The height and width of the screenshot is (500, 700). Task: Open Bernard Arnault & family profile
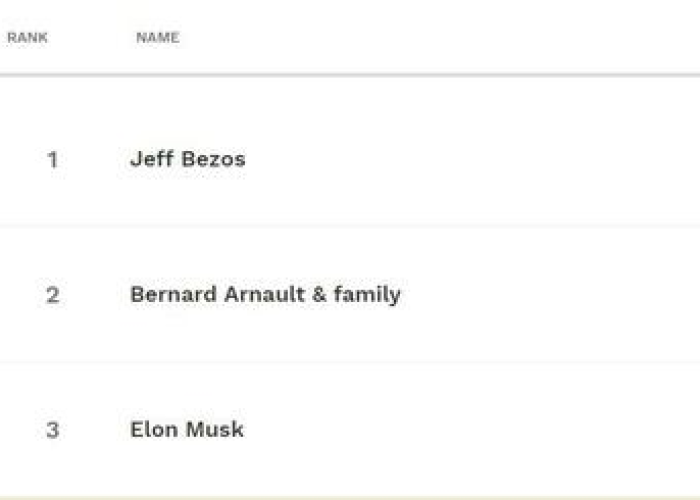(x=265, y=295)
